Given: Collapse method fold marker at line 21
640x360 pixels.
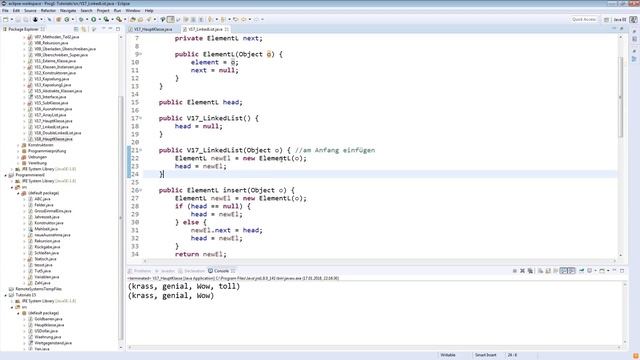Looking at the screenshot, I should pyautogui.click(x=141, y=150).
